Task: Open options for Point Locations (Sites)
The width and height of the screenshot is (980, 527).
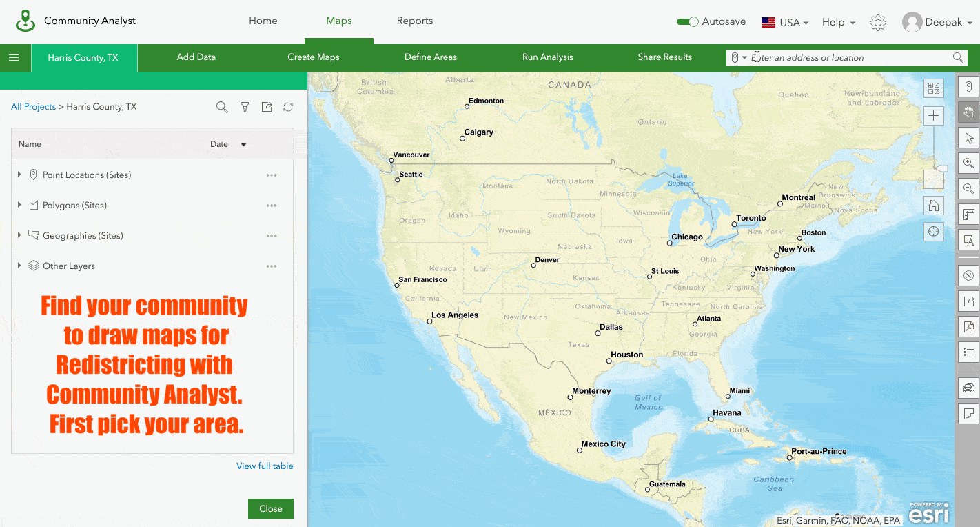Action: tap(272, 175)
